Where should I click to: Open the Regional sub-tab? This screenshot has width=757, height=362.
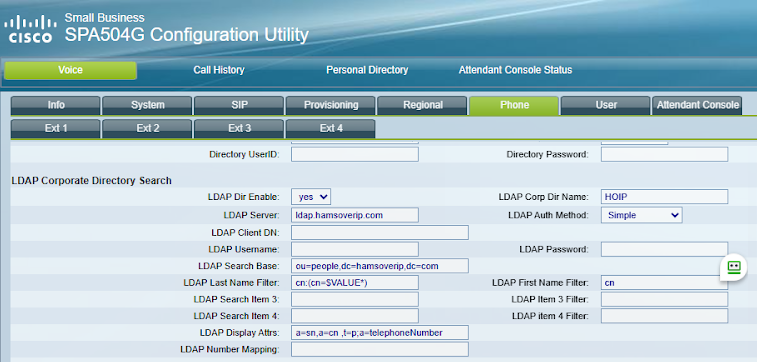click(x=422, y=105)
